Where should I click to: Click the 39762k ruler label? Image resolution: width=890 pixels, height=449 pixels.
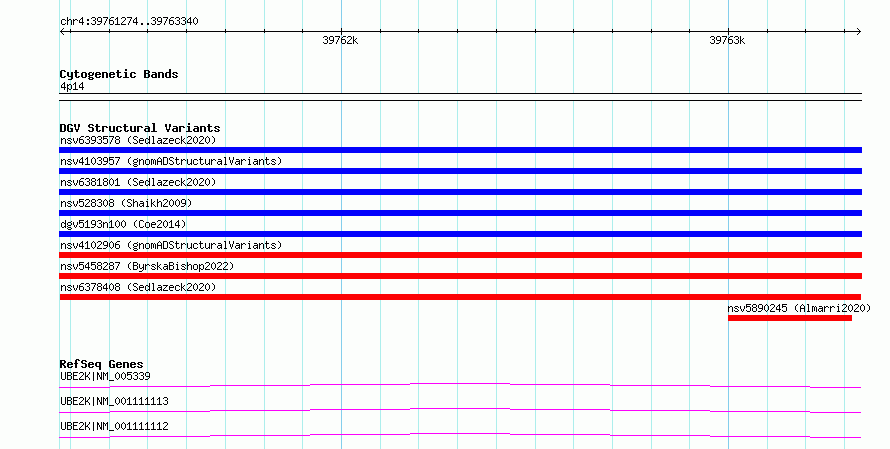(x=340, y=40)
